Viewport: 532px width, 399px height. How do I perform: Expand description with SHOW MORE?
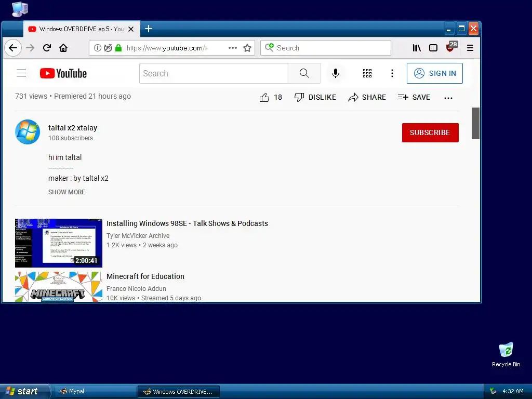(x=66, y=192)
